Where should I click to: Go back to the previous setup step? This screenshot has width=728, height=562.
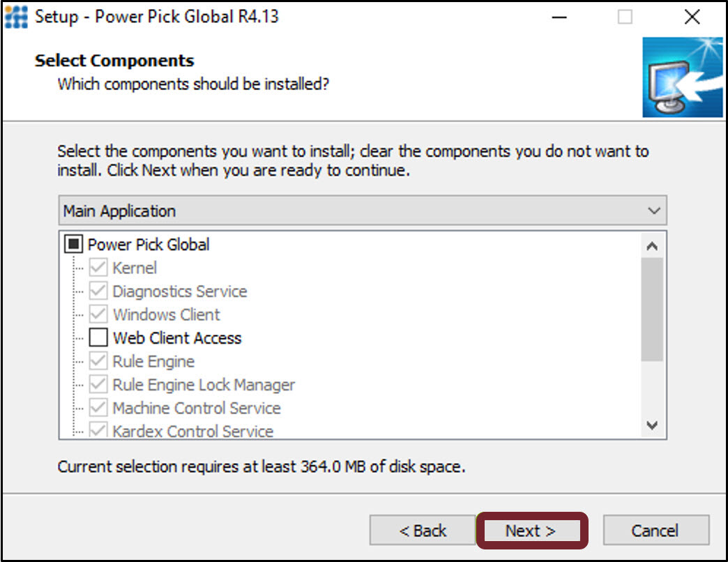422,530
